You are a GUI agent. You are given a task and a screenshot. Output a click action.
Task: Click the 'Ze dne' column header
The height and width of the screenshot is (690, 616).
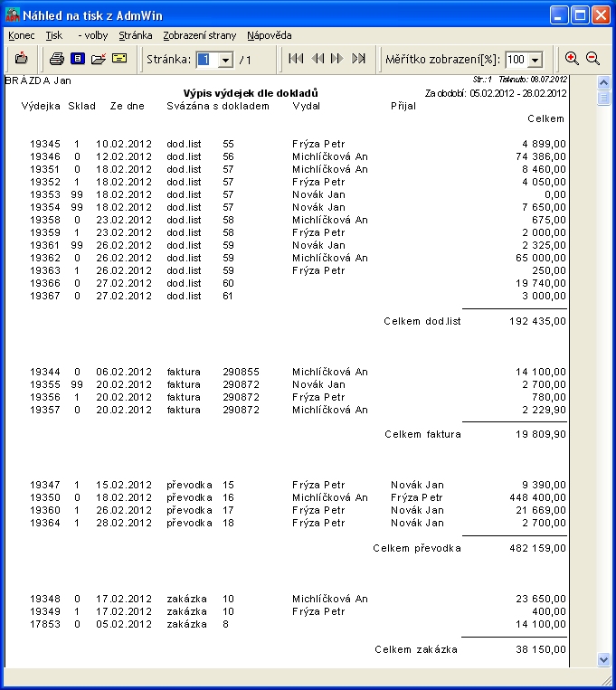[128, 106]
